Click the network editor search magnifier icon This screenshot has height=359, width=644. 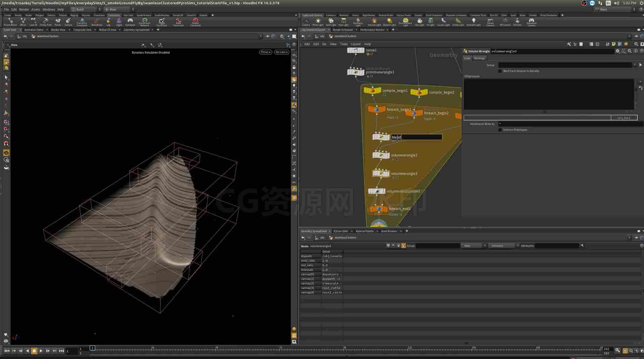pos(636,44)
